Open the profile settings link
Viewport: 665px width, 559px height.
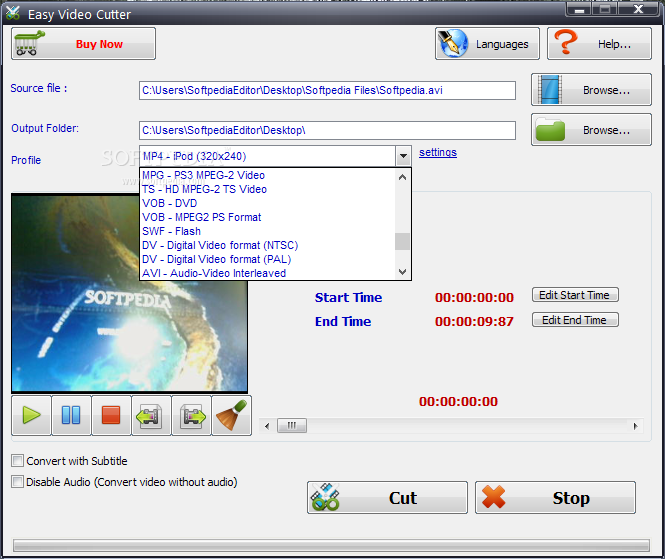click(x=438, y=152)
